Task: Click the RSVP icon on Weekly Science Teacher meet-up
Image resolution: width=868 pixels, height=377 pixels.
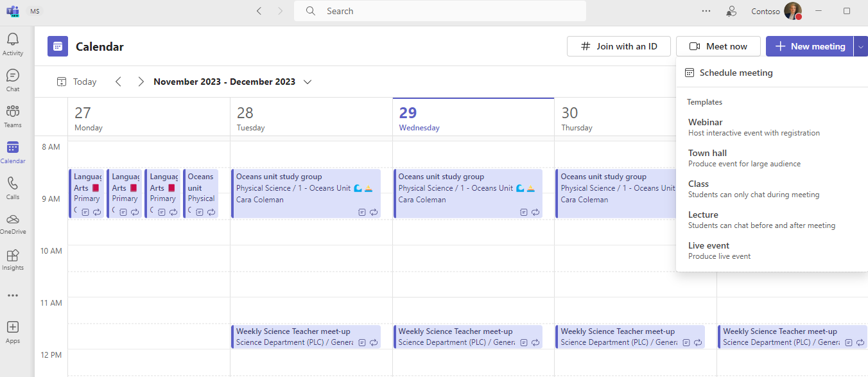Action: pyautogui.click(x=363, y=342)
